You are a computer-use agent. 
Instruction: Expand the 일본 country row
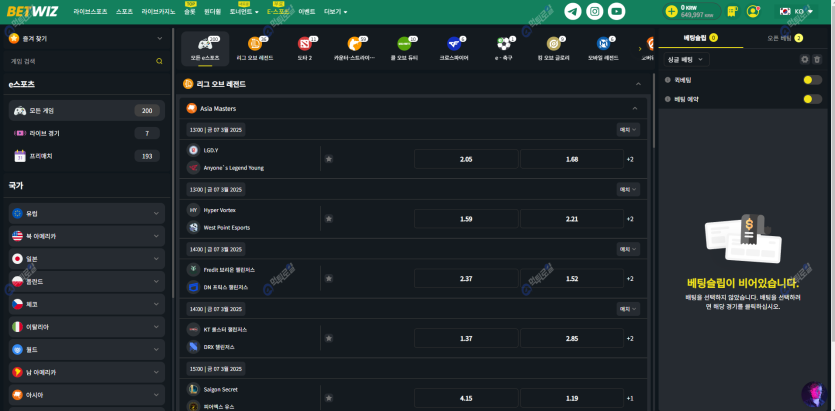point(87,259)
